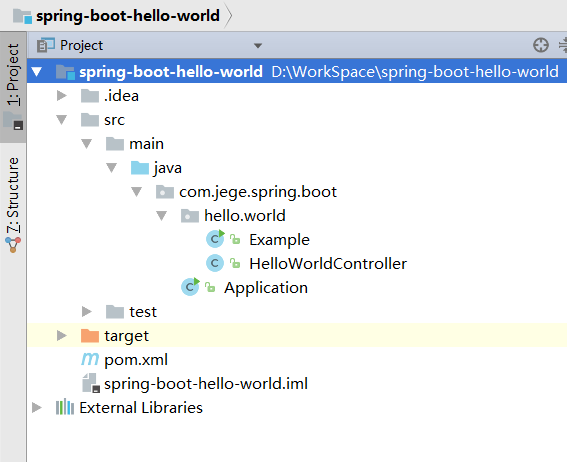Open the 7: Structure side tab

coord(13,204)
